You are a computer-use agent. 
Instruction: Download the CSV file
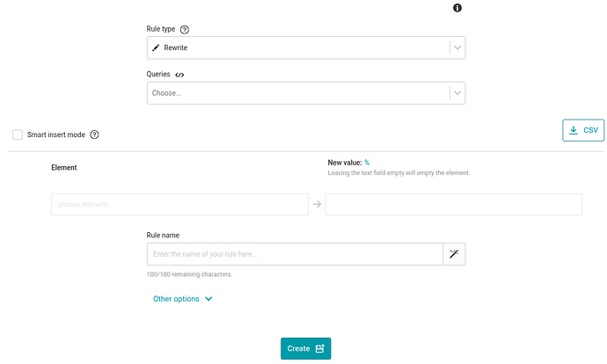point(583,130)
